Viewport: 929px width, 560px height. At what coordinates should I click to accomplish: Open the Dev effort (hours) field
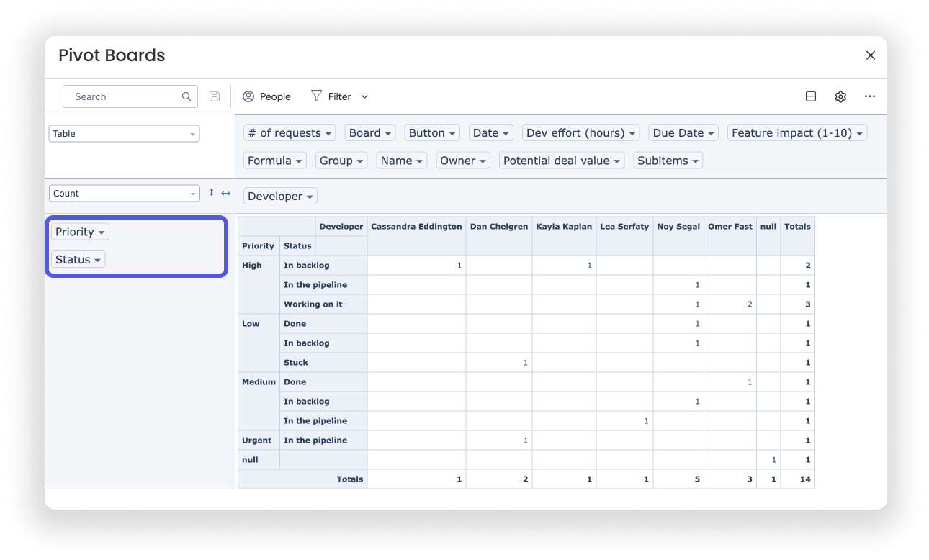pos(581,132)
